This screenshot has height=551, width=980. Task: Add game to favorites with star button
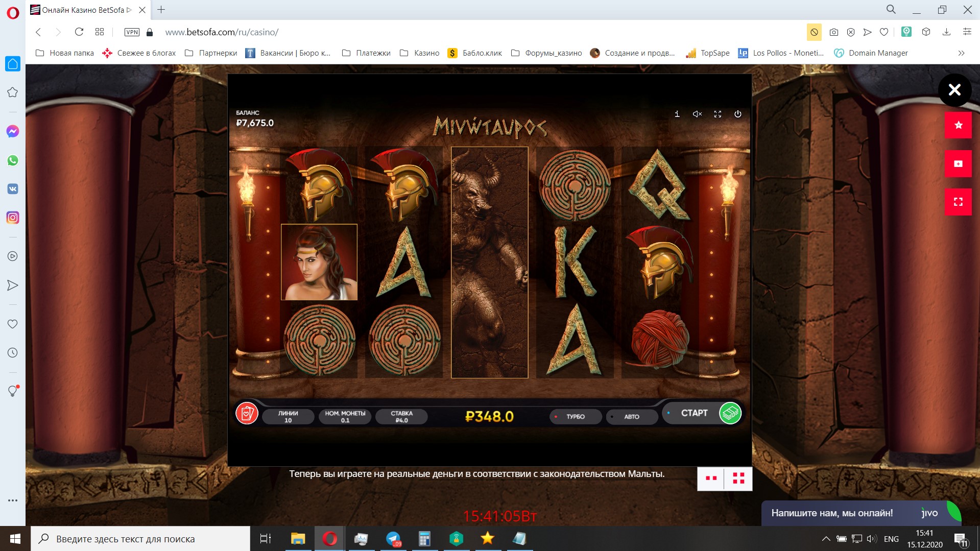tap(958, 125)
